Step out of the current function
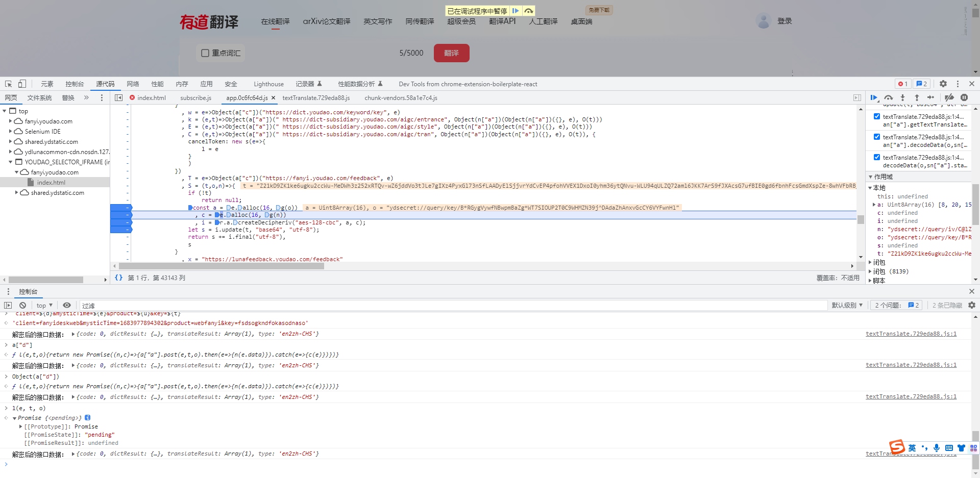This screenshot has height=478, width=980. click(917, 97)
